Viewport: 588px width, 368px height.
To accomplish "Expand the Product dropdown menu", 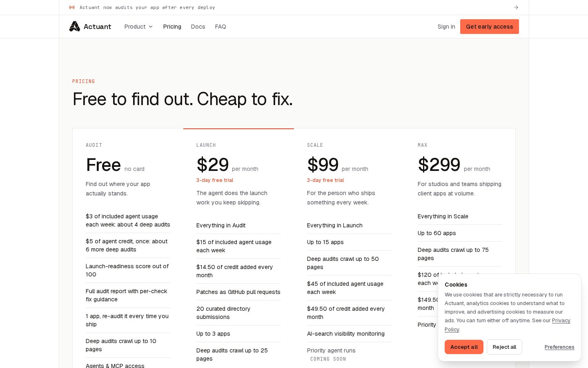I will pyautogui.click(x=138, y=27).
